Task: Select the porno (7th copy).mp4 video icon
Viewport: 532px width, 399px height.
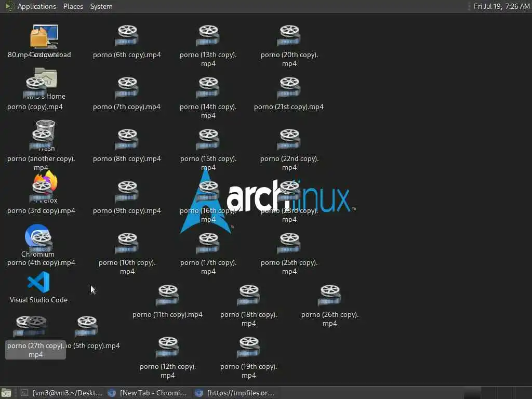Action: point(127,87)
